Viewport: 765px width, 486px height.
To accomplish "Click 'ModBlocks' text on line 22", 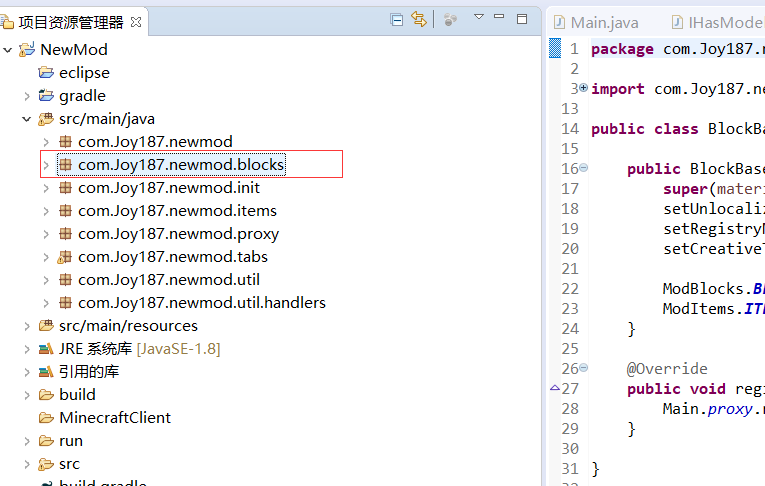I will pyautogui.click(x=703, y=289).
